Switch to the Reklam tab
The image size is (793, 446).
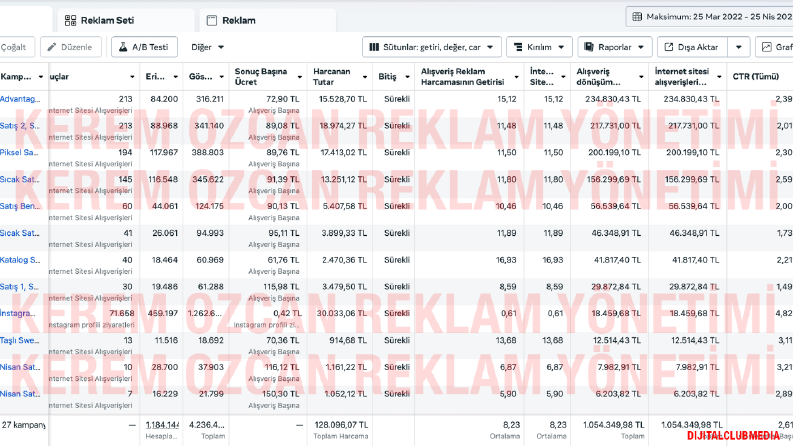tap(268, 21)
